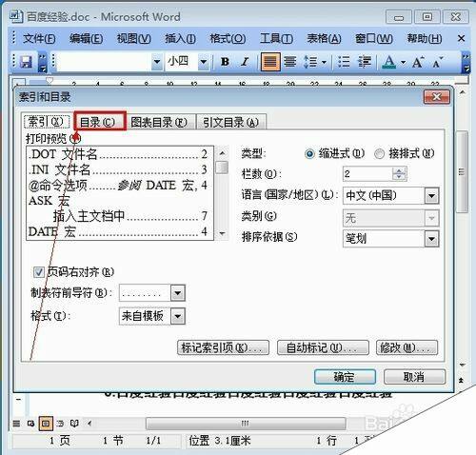Click the document vertical scrollbar thumb
This screenshot has height=455, width=476.
point(462,172)
